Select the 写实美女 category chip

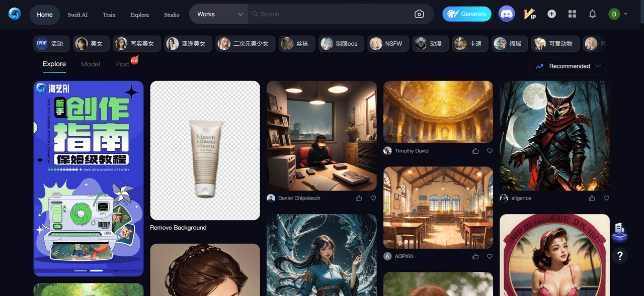[137, 44]
